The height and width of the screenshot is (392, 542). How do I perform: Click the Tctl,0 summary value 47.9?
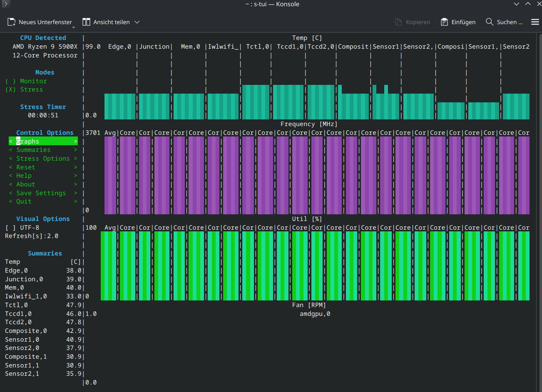pyautogui.click(x=74, y=305)
